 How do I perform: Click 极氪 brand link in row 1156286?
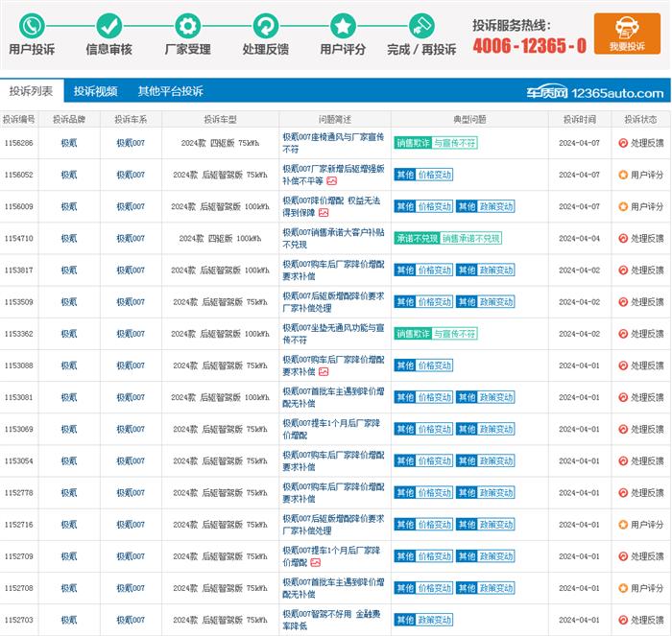tap(69, 143)
